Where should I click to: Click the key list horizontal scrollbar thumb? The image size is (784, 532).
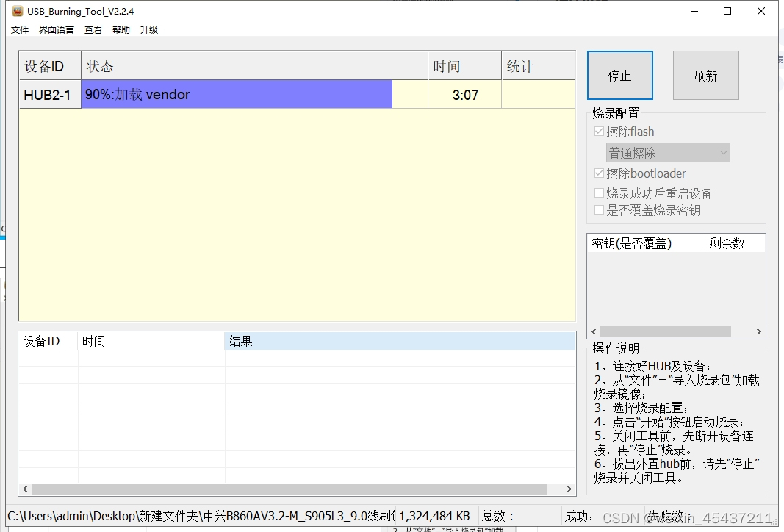tap(666, 331)
